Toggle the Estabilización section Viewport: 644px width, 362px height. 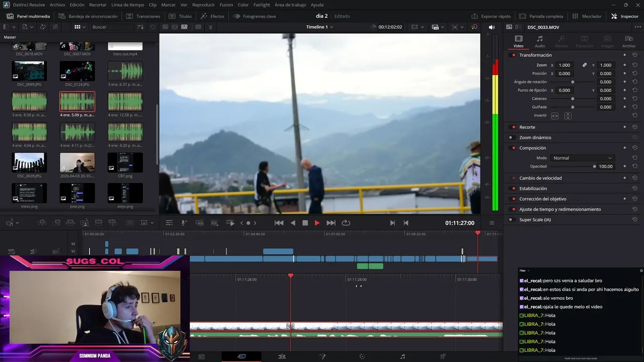[513, 189]
